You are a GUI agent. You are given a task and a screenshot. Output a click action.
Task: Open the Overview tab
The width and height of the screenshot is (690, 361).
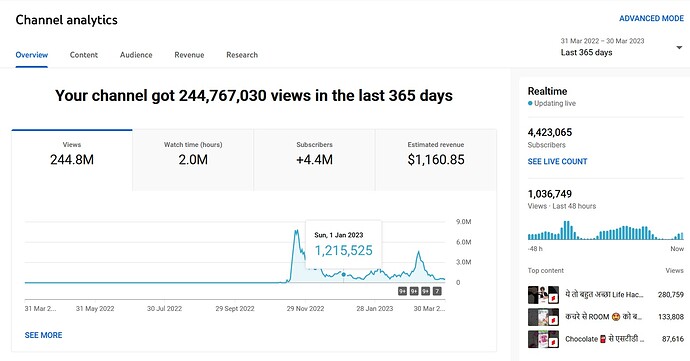click(32, 55)
